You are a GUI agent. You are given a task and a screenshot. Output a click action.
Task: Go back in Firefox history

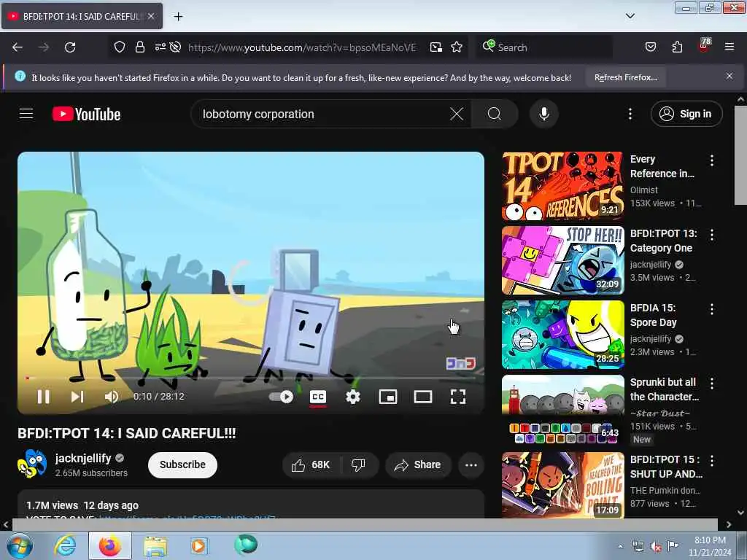click(18, 47)
